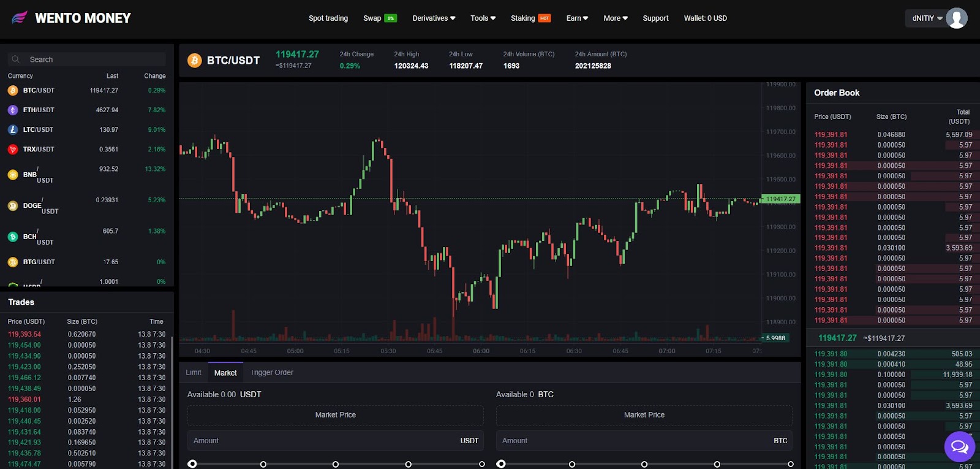
Task: Open the Spot trading page
Action: pos(328,18)
